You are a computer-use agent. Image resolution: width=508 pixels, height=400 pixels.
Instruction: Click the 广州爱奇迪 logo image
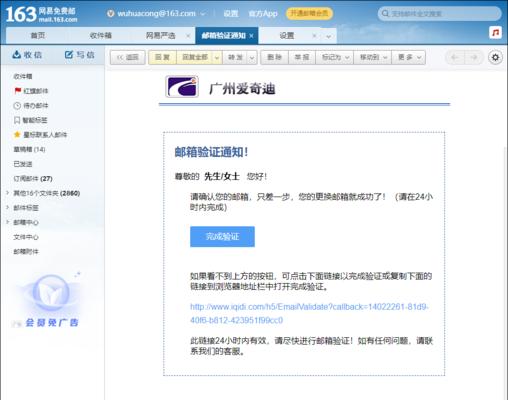pos(182,87)
